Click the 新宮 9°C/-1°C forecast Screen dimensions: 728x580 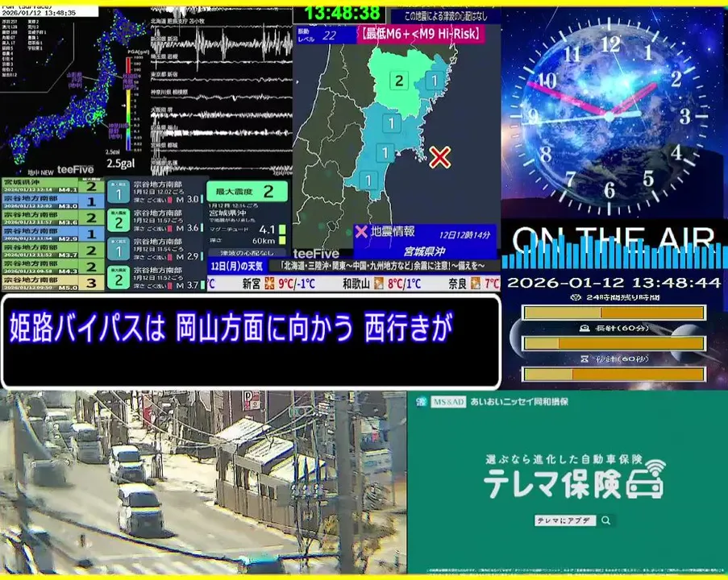[x=279, y=284]
